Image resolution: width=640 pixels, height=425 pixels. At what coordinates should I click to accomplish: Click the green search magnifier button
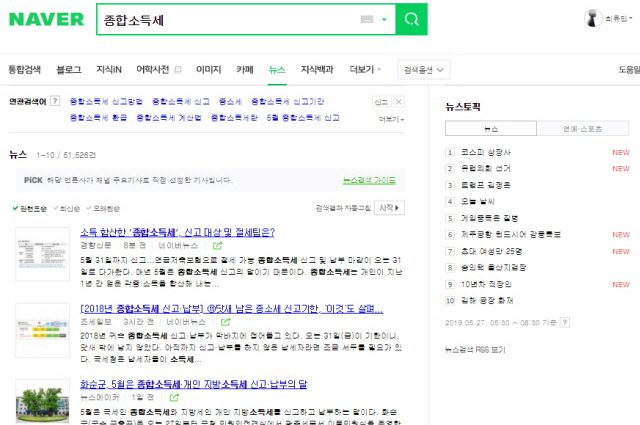pyautogui.click(x=410, y=20)
